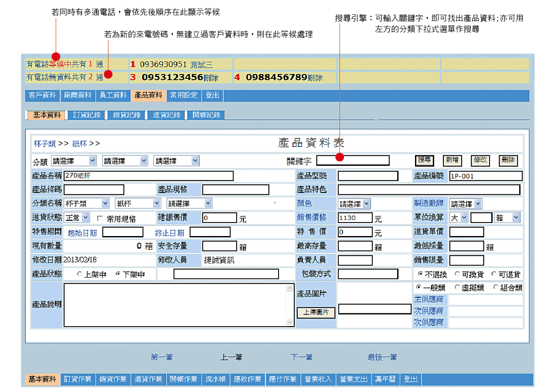Open the second 分類 請選擇 dropdown
Screen dimensions: 558x392
tap(125, 161)
